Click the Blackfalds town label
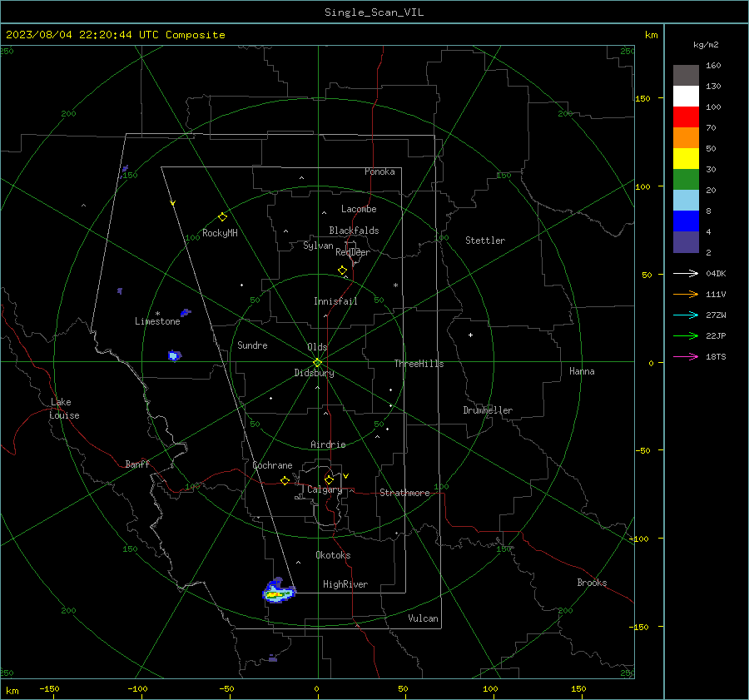 point(354,231)
